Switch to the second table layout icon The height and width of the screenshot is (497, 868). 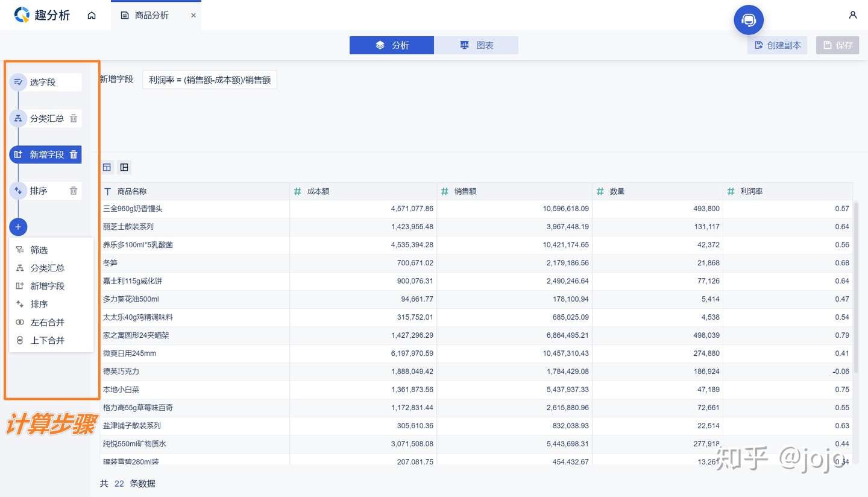pos(124,167)
